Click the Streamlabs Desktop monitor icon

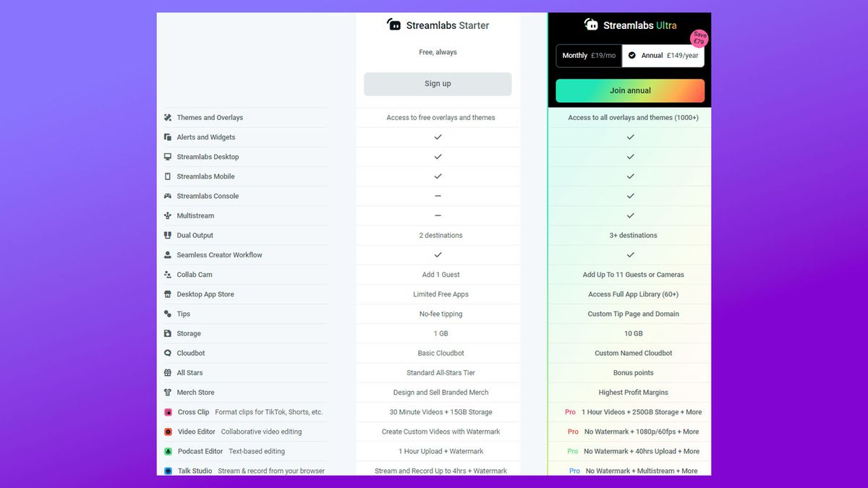point(169,156)
